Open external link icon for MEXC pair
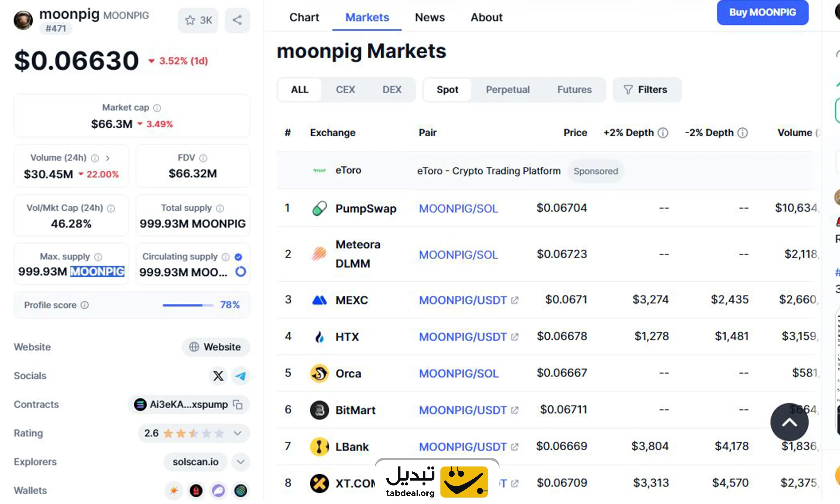The image size is (840, 504). point(515,300)
